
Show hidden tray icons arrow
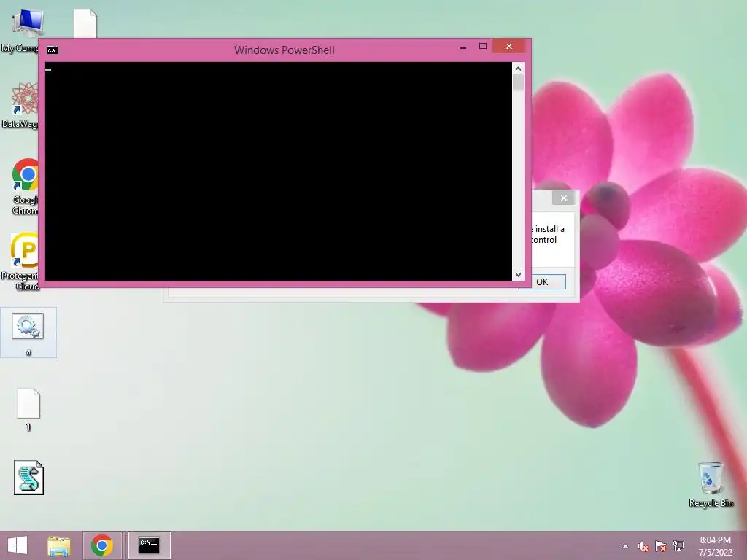pos(625,547)
